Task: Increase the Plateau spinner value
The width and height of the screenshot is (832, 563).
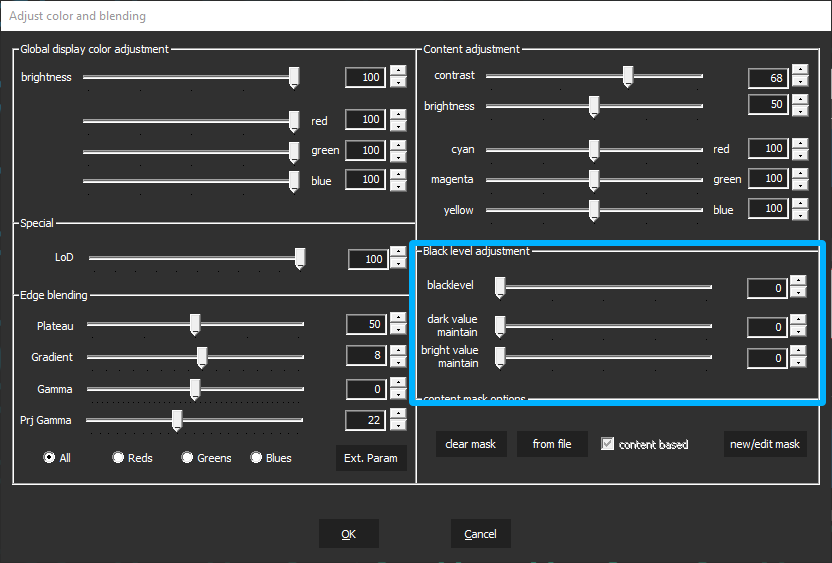Action: 398,319
